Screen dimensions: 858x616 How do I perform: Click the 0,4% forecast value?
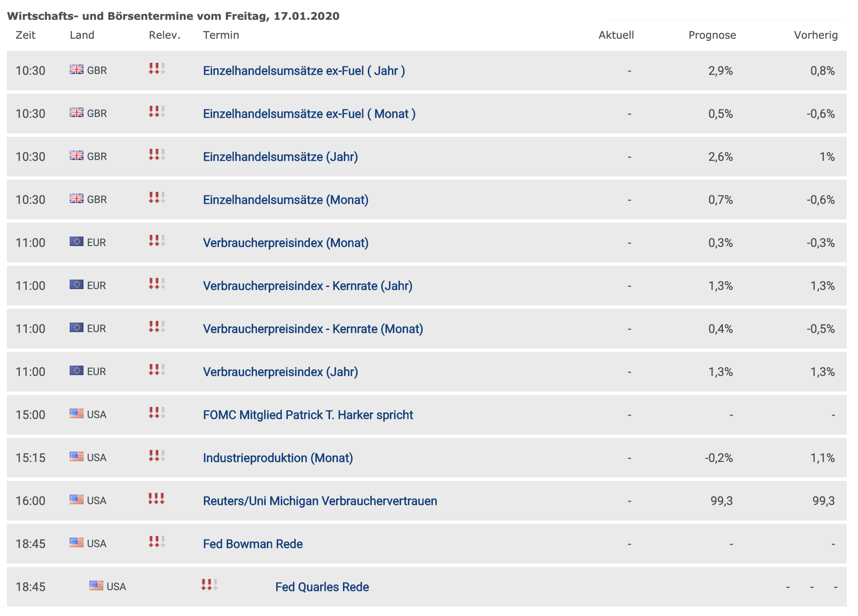coord(721,329)
